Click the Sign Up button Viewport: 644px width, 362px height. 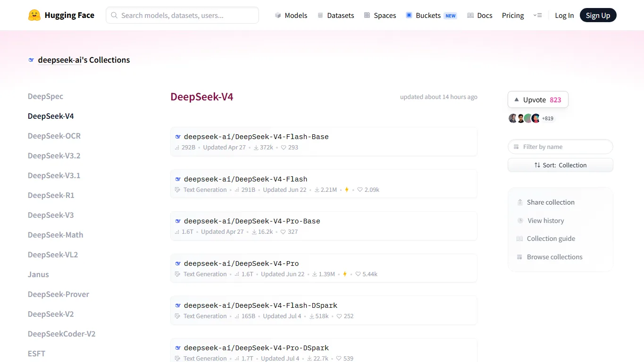[x=598, y=16]
